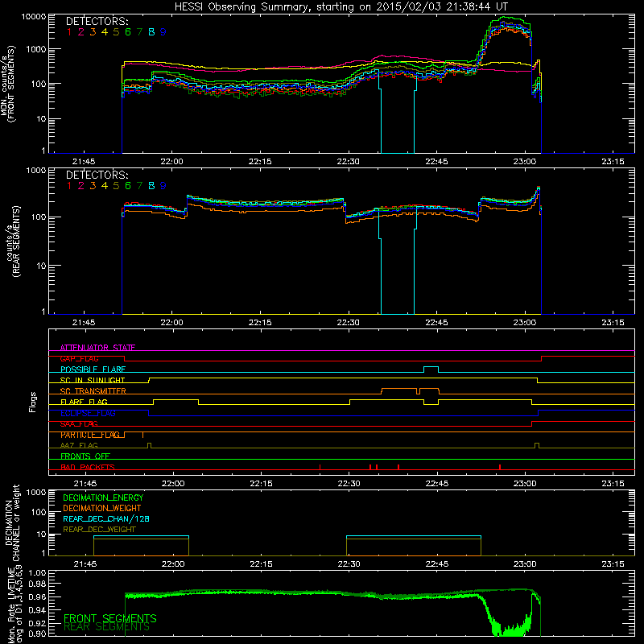Screen dimensions: 644x644
Task: Click yellow detector 4 in front segments legend
Action: click(x=105, y=32)
